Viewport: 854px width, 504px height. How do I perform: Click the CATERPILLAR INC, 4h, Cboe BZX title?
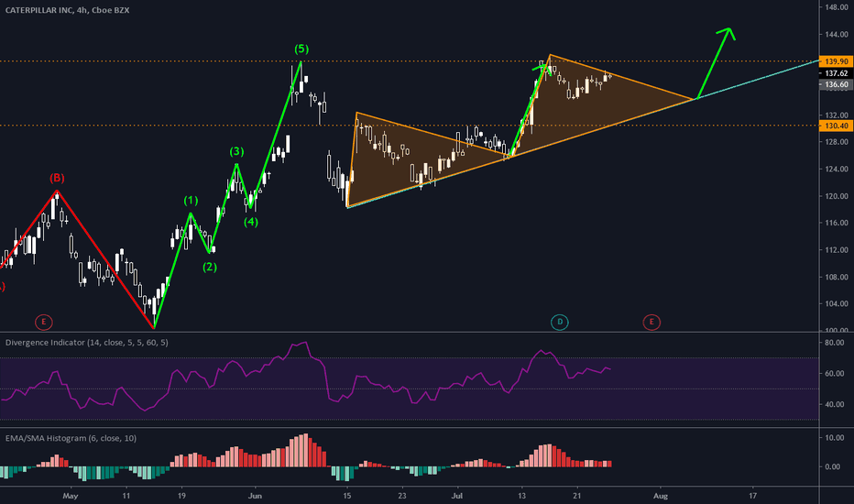click(x=67, y=10)
